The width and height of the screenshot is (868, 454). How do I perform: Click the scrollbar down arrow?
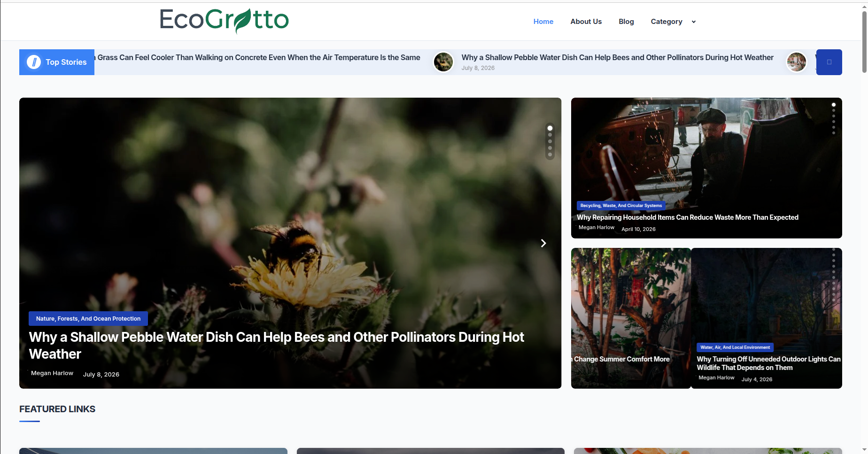(x=864, y=450)
